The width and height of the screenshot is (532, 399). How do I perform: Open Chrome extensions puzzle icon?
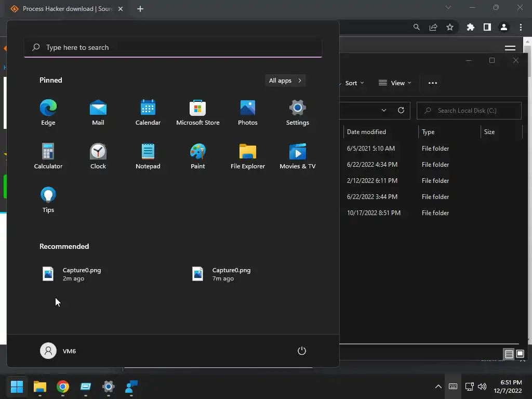click(x=470, y=27)
